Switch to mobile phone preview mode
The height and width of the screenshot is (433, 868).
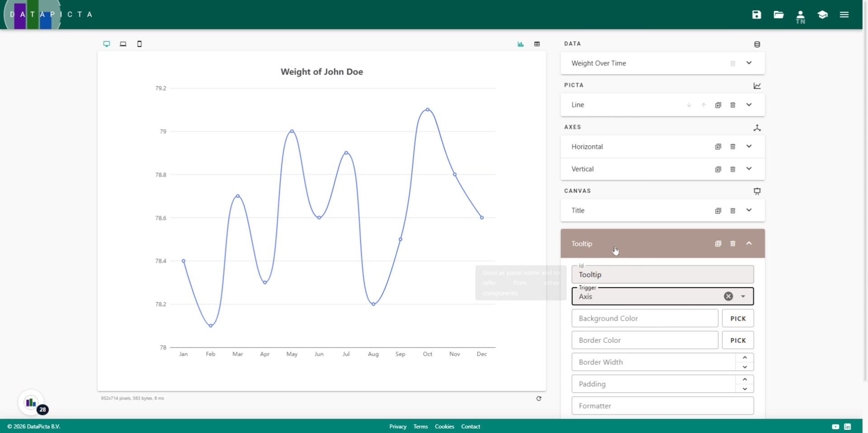click(x=139, y=44)
